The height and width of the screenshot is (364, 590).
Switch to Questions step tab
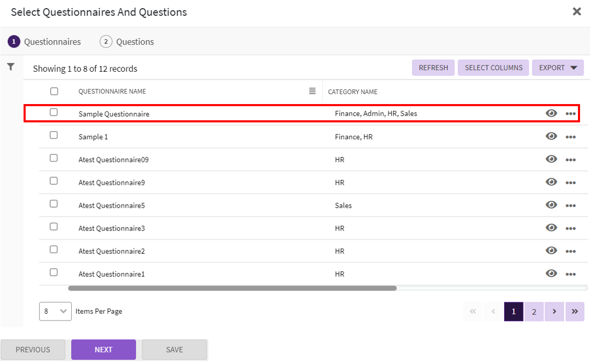coord(127,42)
